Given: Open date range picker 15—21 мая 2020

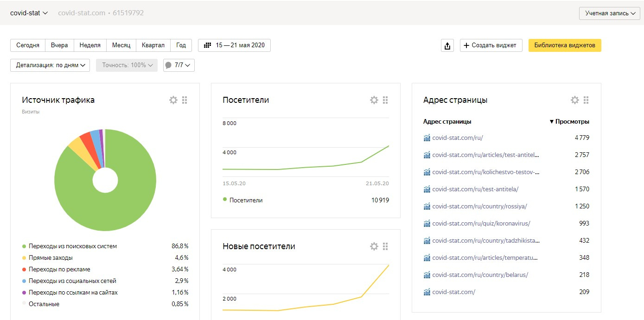Looking at the screenshot, I should pos(234,45).
